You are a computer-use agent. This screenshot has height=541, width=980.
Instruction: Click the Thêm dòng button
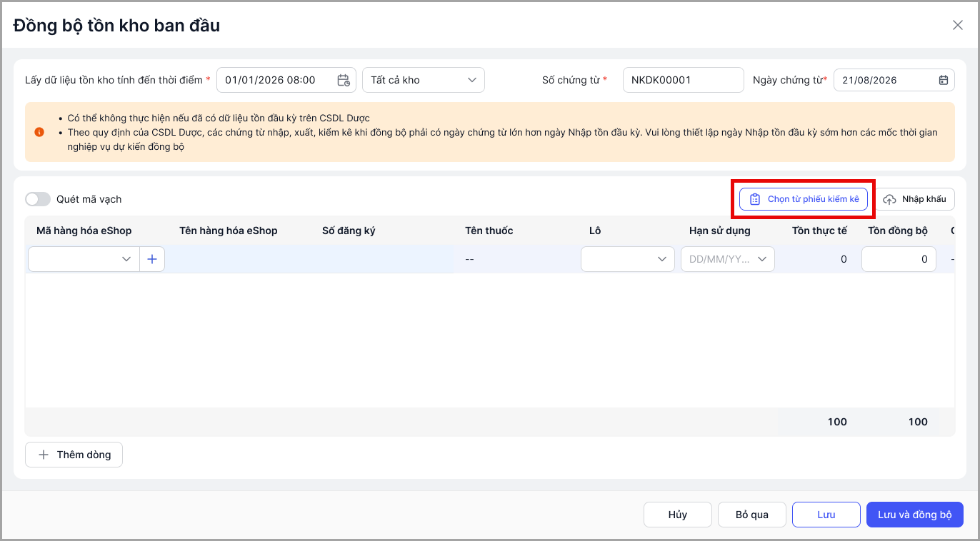pos(74,455)
